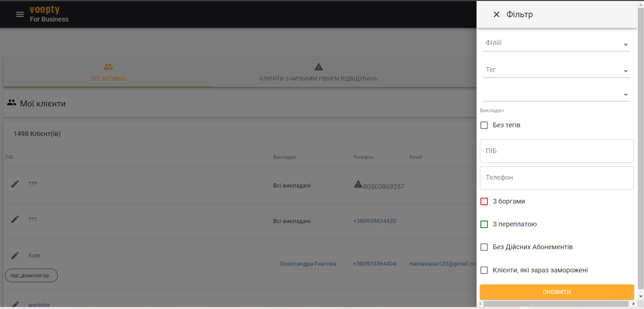Enable Клієнти, які зараз заморожені filter
Image resolution: width=644 pixels, height=309 pixels.
click(484, 270)
